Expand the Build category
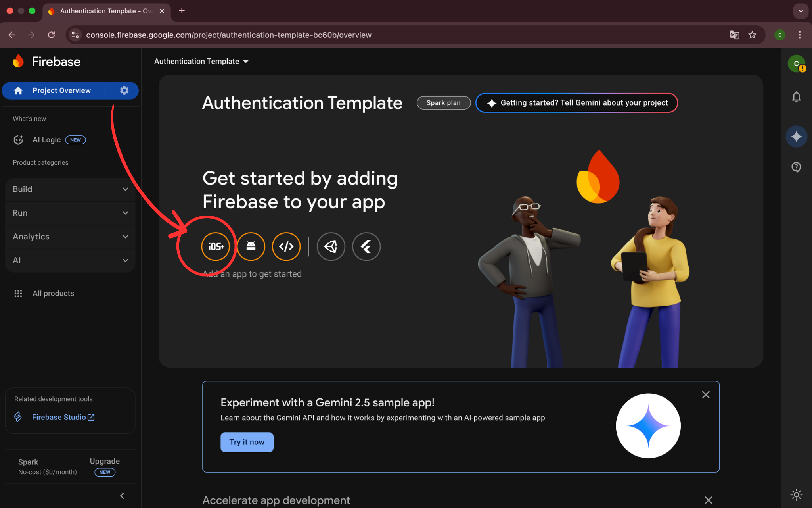Image resolution: width=812 pixels, height=508 pixels. [70, 189]
